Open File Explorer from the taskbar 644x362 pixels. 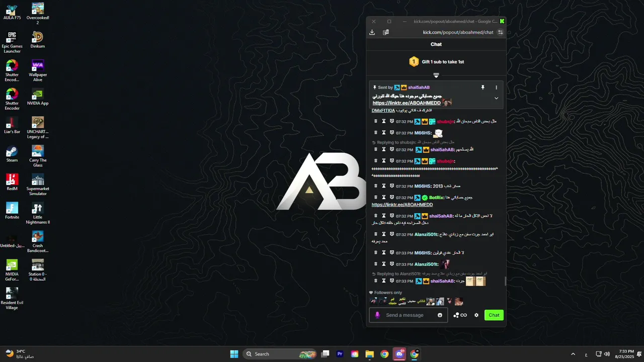[369, 354]
